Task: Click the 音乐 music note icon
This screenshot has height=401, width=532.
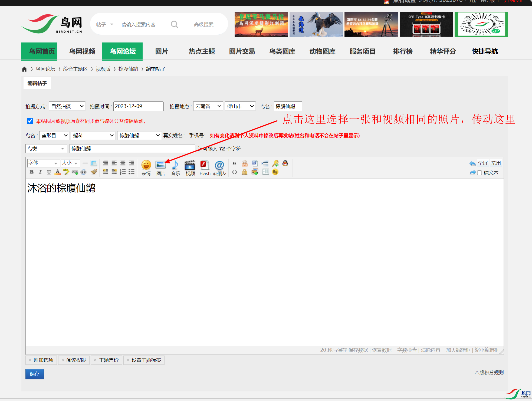Action: tap(175, 165)
